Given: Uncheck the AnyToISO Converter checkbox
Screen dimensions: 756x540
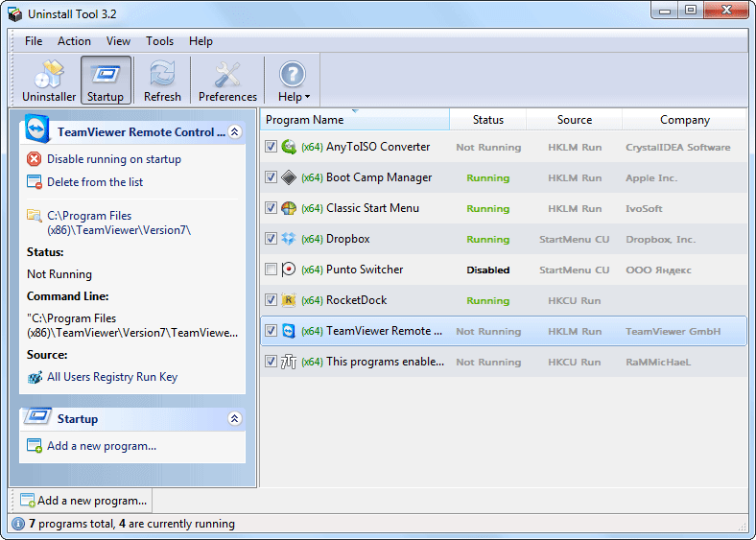Looking at the screenshot, I should click(x=271, y=147).
